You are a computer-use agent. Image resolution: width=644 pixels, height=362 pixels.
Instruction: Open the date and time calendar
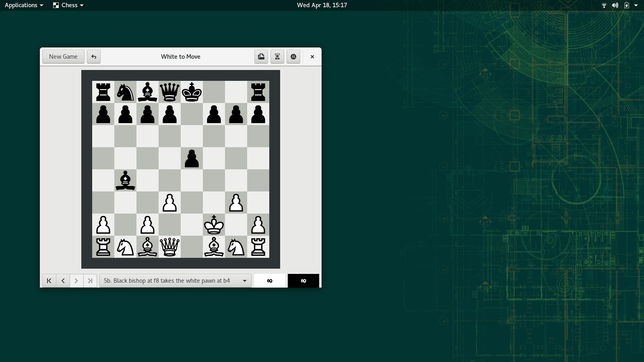(x=322, y=5)
